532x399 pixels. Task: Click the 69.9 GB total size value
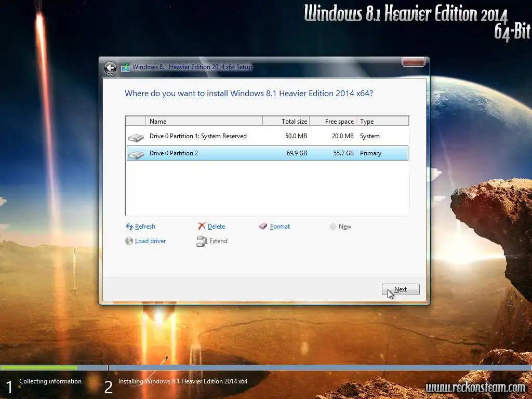pos(297,153)
